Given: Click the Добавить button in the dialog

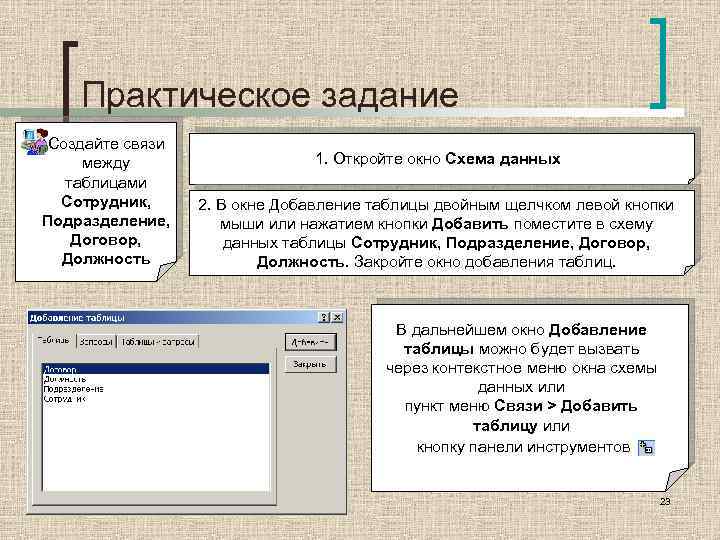Looking at the screenshot, I should pyautogui.click(x=311, y=342).
